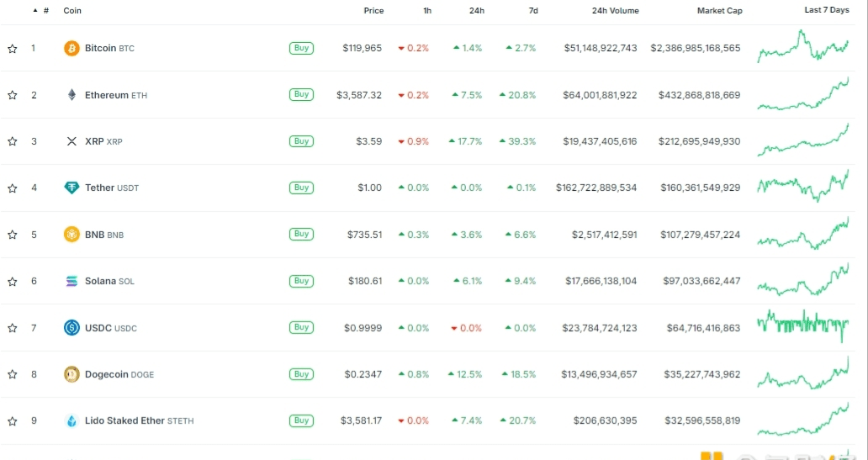
Task: Click the Ethereum diamond logo icon
Action: (x=72, y=95)
